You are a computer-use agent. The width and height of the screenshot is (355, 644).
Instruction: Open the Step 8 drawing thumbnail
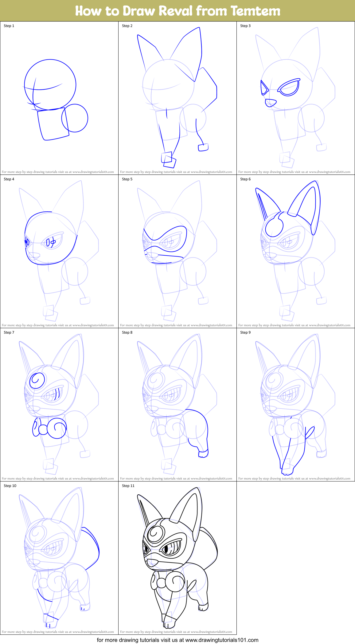(x=177, y=405)
